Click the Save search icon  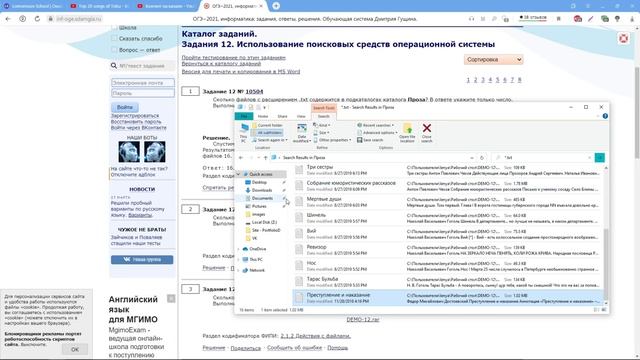[360, 140]
